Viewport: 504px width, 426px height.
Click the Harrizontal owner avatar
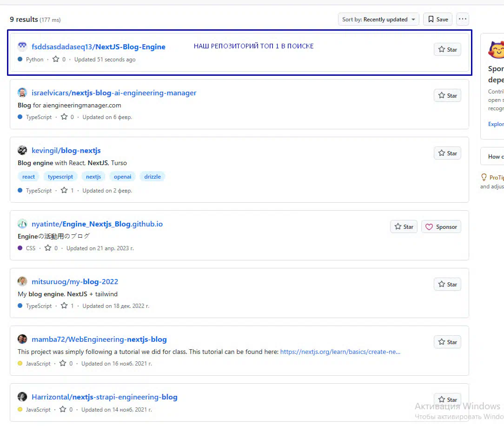pyautogui.click(x=22, y=397)
